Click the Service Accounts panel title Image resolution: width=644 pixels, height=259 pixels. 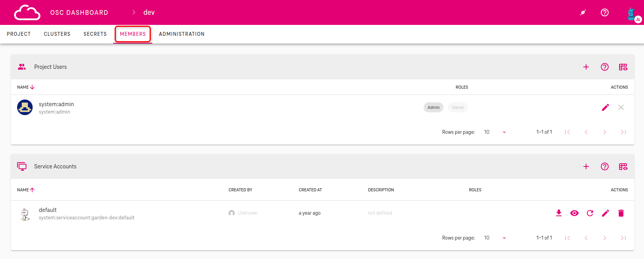[x=55, y=166]
